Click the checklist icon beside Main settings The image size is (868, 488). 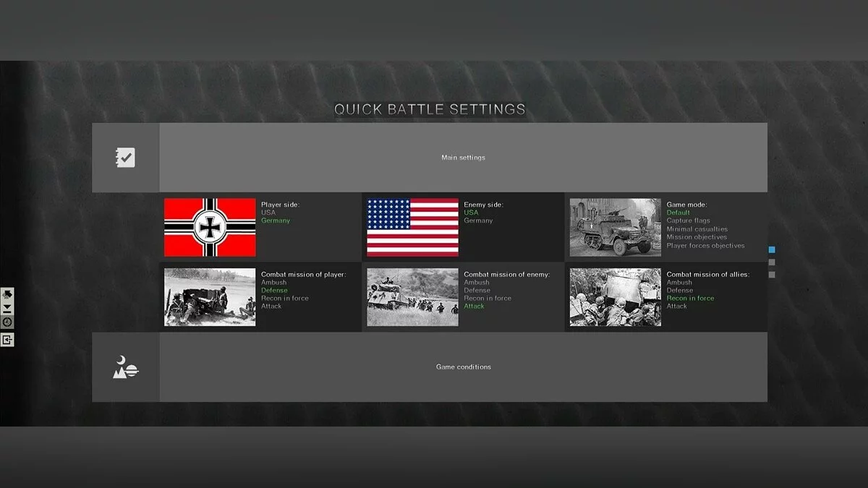tap(125, 158)
